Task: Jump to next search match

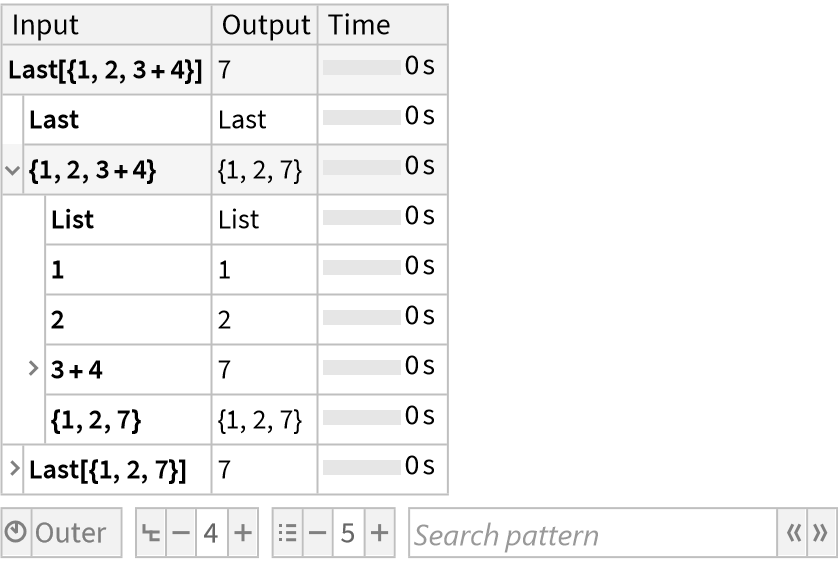Action: coord(817,533)
